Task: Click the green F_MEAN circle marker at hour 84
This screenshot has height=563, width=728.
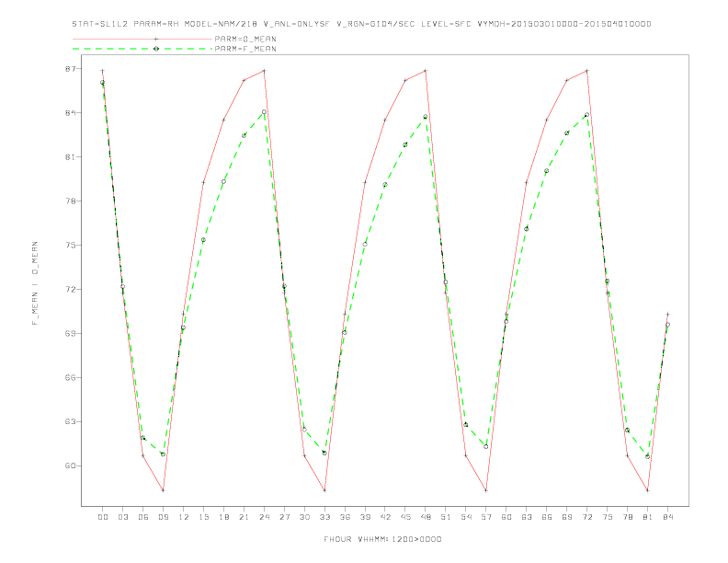Action: point(667,325)
